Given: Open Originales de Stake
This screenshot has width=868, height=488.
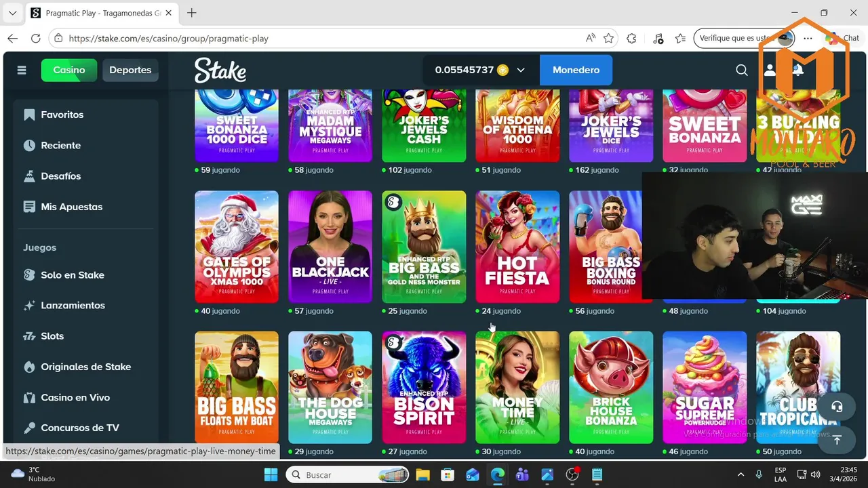Looking at the screenshot, I should point(85,367).
